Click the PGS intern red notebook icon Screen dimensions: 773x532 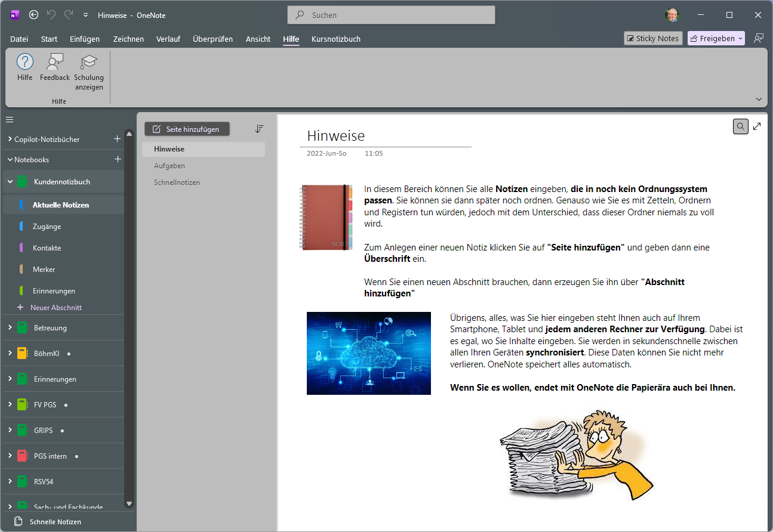22,456
